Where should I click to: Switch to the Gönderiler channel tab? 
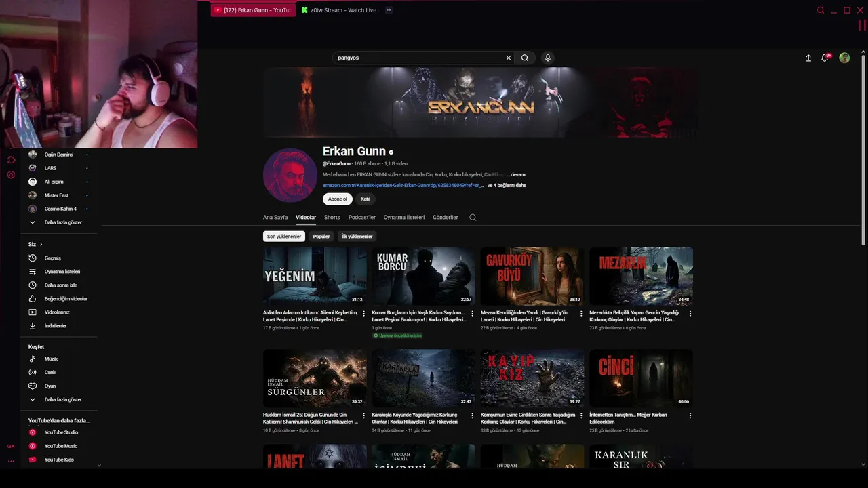tap(446, 218)
